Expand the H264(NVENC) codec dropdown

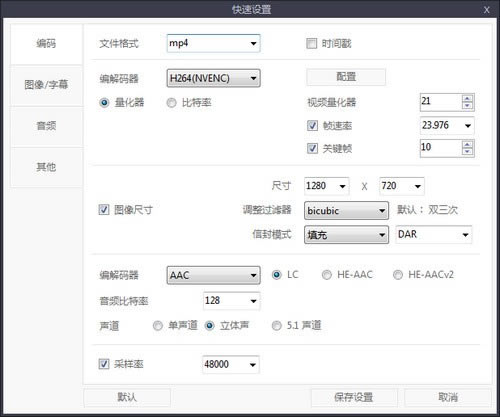tap(213, 78)
